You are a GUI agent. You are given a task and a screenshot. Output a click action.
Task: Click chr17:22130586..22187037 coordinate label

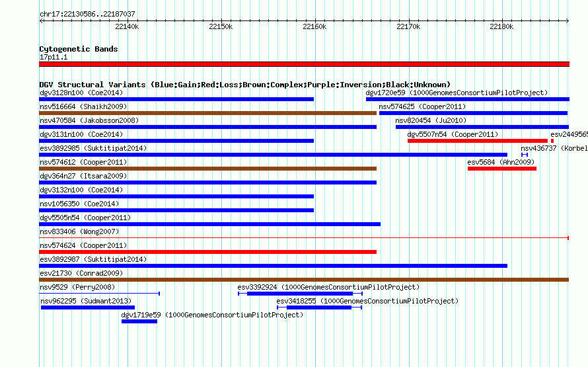87,14
